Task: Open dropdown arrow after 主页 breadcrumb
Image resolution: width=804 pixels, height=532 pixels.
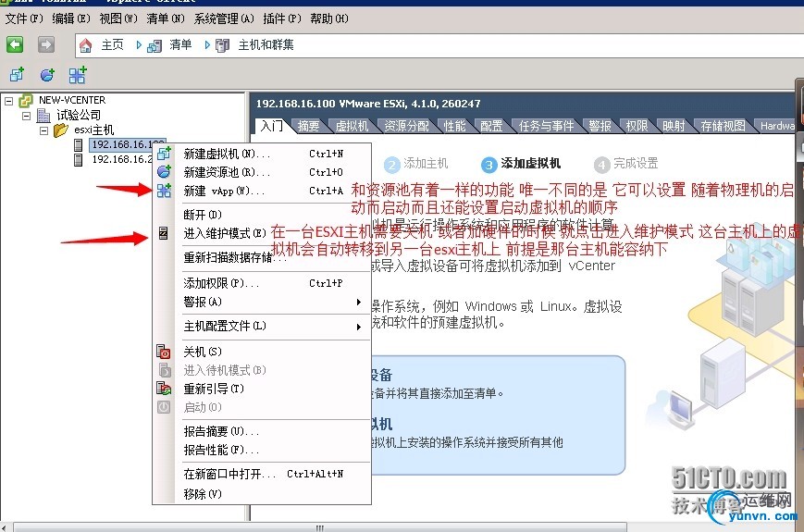Action: [x=139, y=45]
